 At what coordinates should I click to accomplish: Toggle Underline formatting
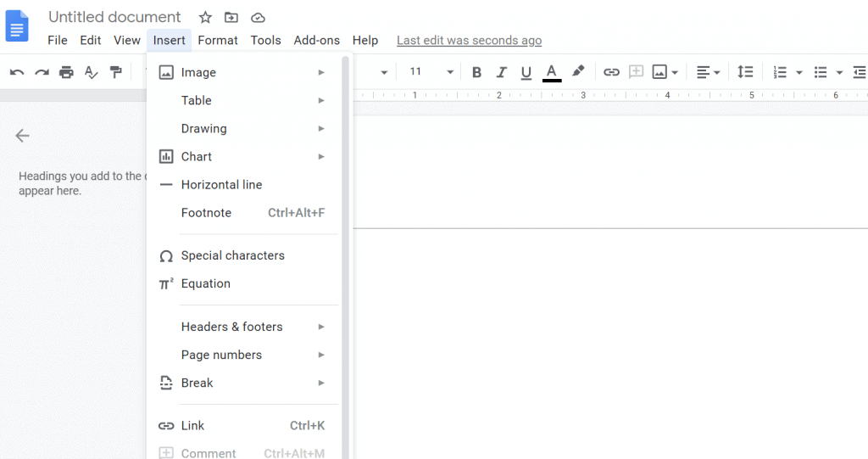pyautogui.click(x=526, y=73)
